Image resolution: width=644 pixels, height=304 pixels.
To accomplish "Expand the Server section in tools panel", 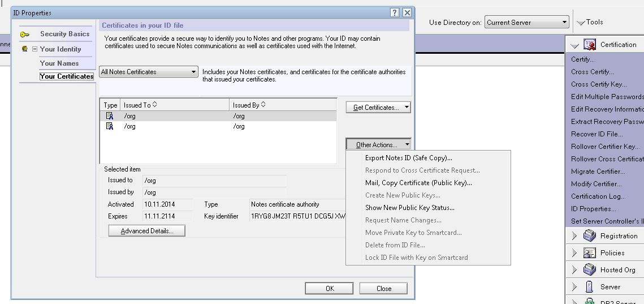I will (x=574, y=287).
